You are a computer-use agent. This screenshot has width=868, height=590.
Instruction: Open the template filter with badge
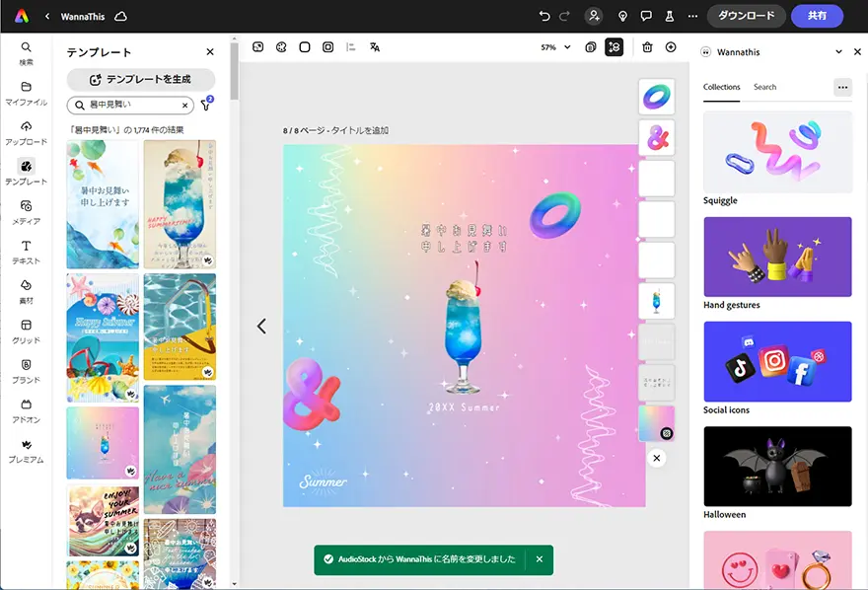point(206,105)
